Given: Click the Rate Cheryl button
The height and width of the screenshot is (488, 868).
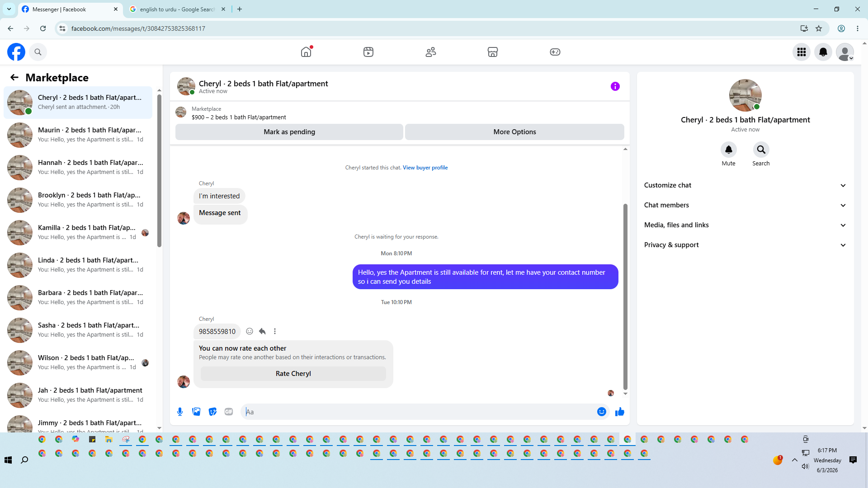Looking at the screenshot, I should [293, 374].
